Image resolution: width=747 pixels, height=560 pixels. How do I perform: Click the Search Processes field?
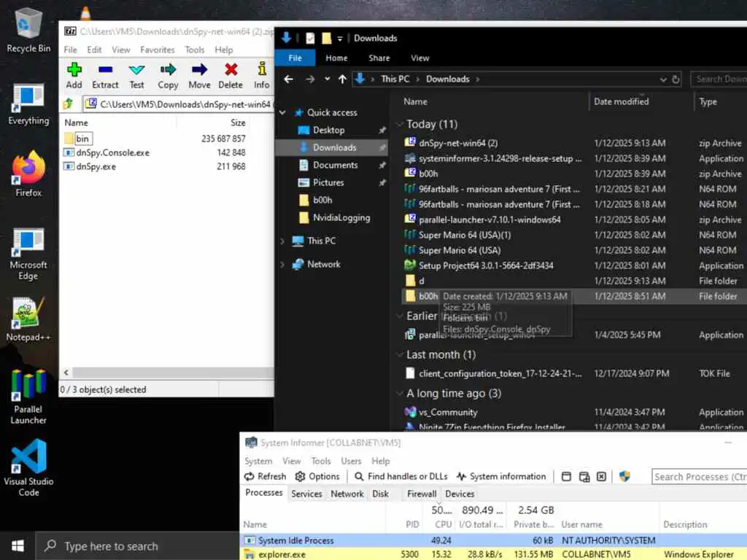[x=699, y=477]
